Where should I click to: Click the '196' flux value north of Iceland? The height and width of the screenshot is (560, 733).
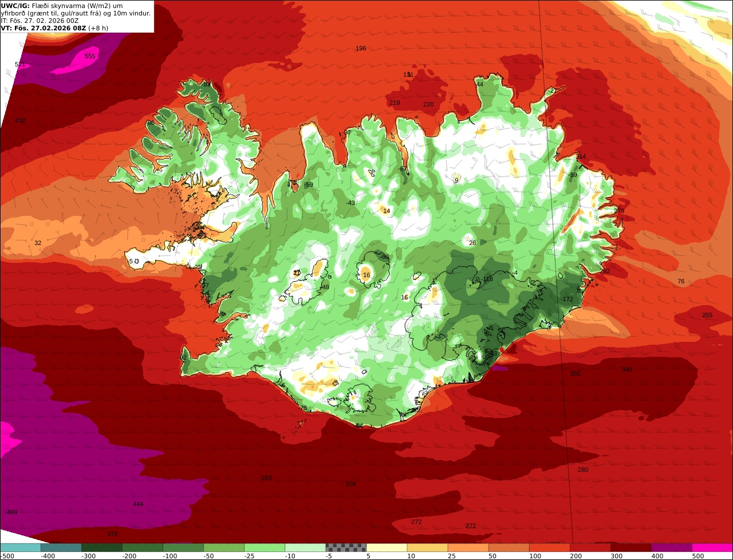361,48
